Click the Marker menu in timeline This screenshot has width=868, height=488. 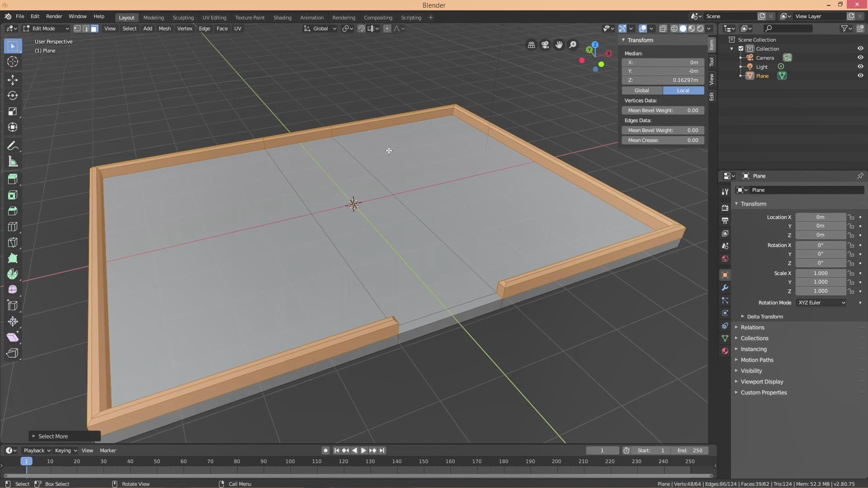pos(108,450)
